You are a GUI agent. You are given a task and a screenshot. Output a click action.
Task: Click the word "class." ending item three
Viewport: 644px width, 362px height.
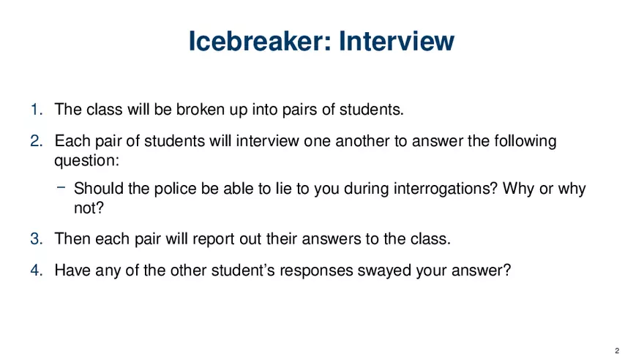(433, 238)
